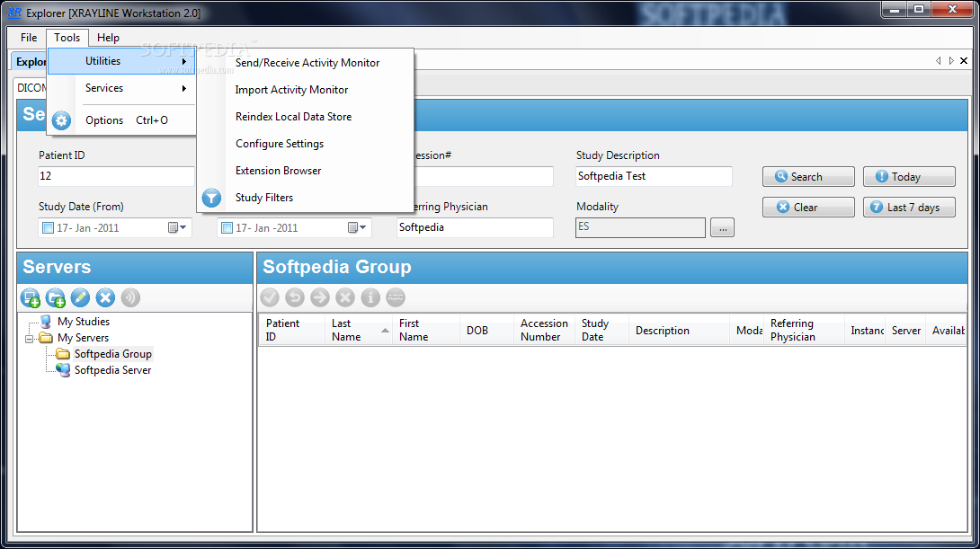980x549 pixels.
Task: Edit selected server with pencil icon
Action: click(80, 298)
